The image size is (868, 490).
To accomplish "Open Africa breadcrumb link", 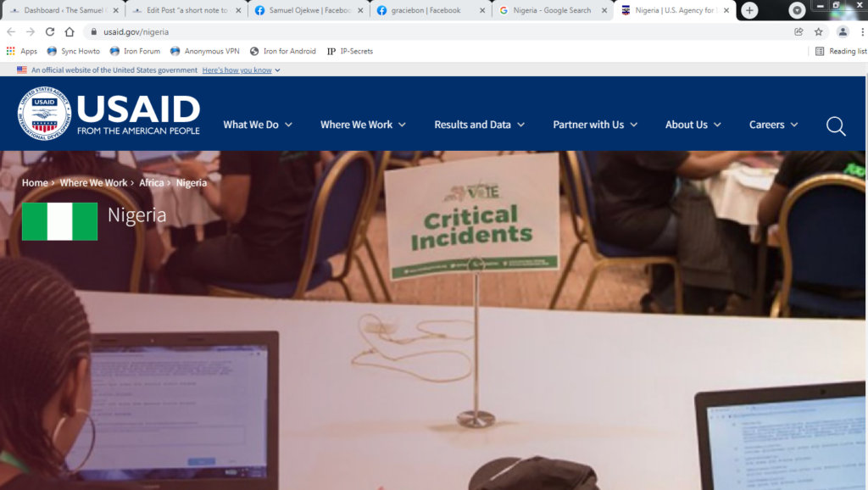I will (x=151, y=183).
